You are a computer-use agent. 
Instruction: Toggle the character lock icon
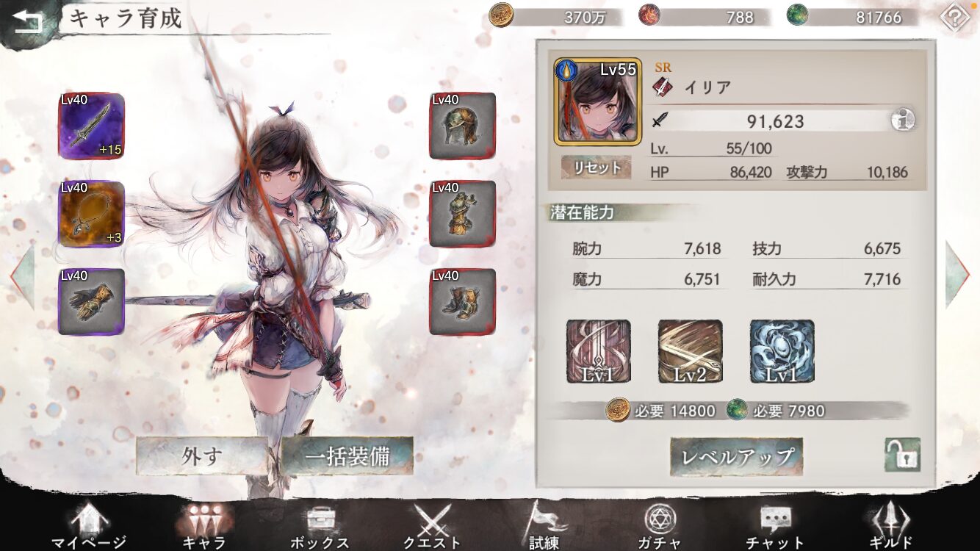click(x=902, y=455)
